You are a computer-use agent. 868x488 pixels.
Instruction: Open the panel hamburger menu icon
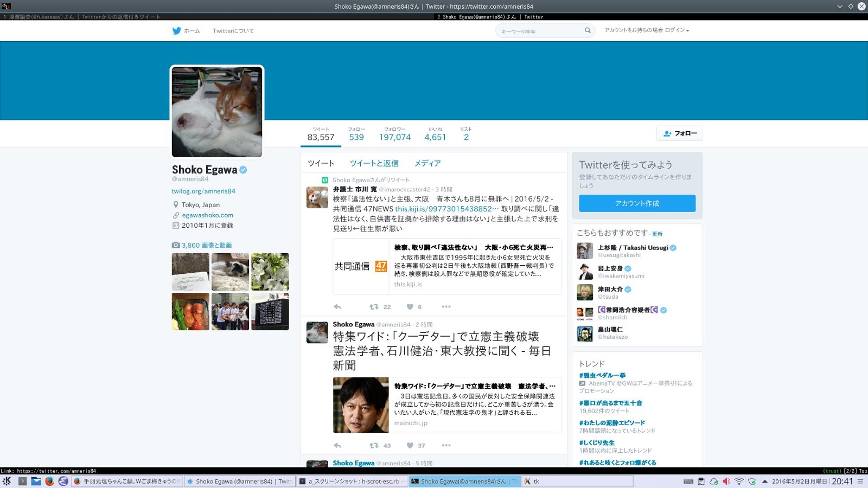[860, 481]
